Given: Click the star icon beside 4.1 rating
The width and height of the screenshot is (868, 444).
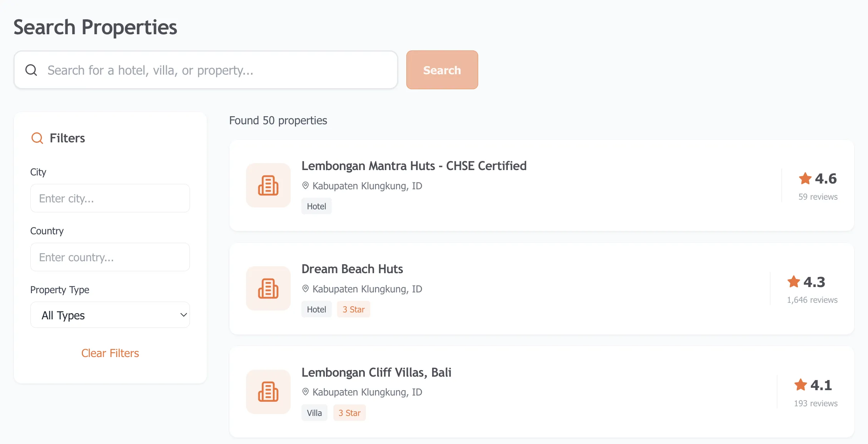Looking at the screenshot, I should [800, 385].
